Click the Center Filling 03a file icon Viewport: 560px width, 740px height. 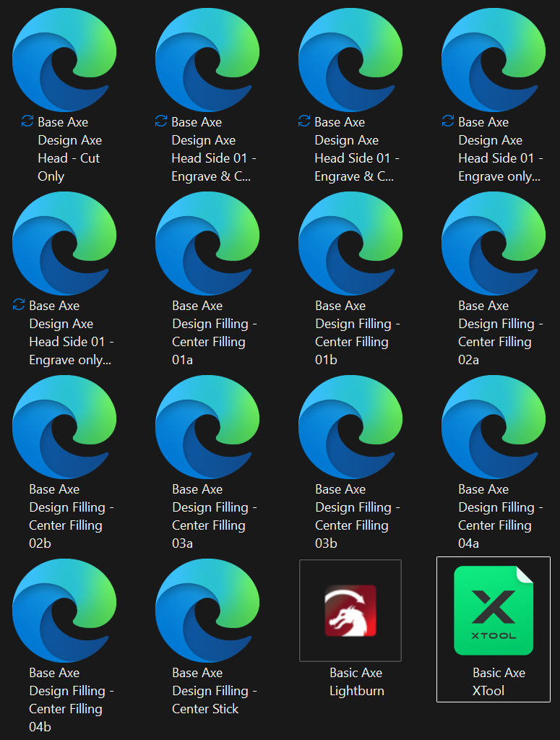[x=207, y=427]
